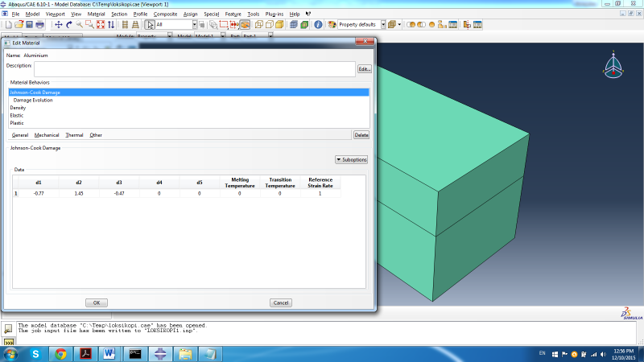Click the view cut toggle icon

467,25
